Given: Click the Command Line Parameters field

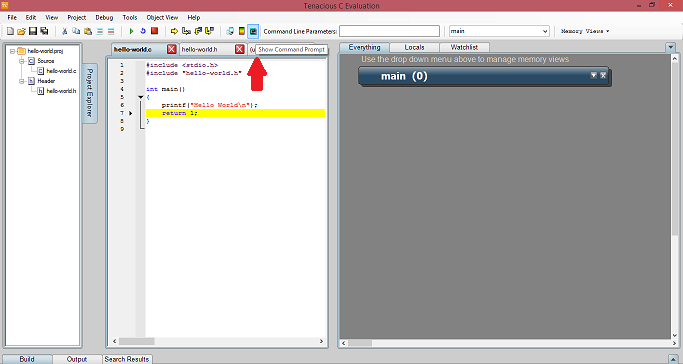Looking at the screenshot, I should [x=389, y=31].
